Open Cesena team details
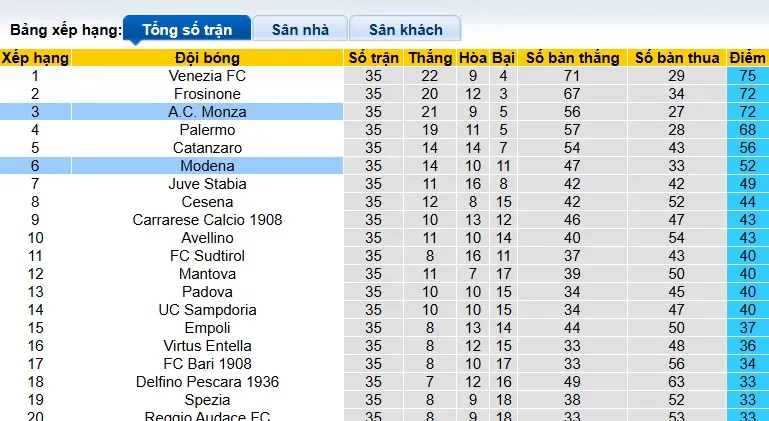 [x=208, y=202]
